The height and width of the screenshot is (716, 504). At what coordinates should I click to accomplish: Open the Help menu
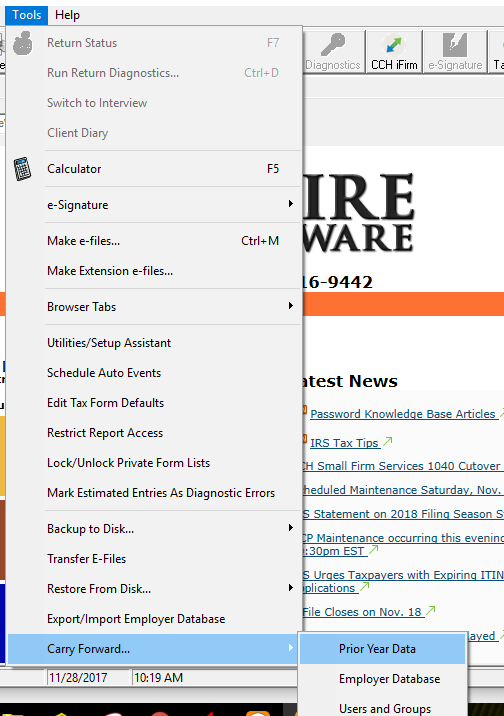pos(67,15)
